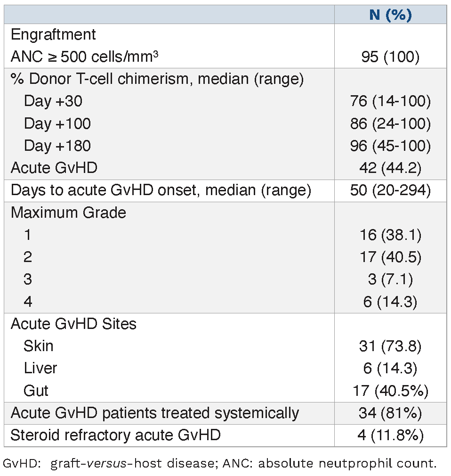Image resolution: width=451 pixels, height=476 pixels.
Task: Select the 17 (40.5%) Gut value
Action: tap(390, 391)
